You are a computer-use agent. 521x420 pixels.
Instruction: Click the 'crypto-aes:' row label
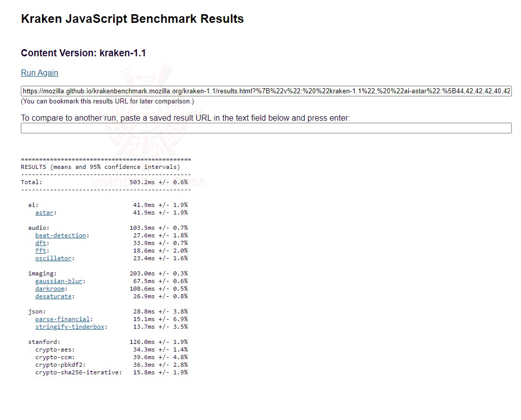pyautogui.click(x=55, y=349)
